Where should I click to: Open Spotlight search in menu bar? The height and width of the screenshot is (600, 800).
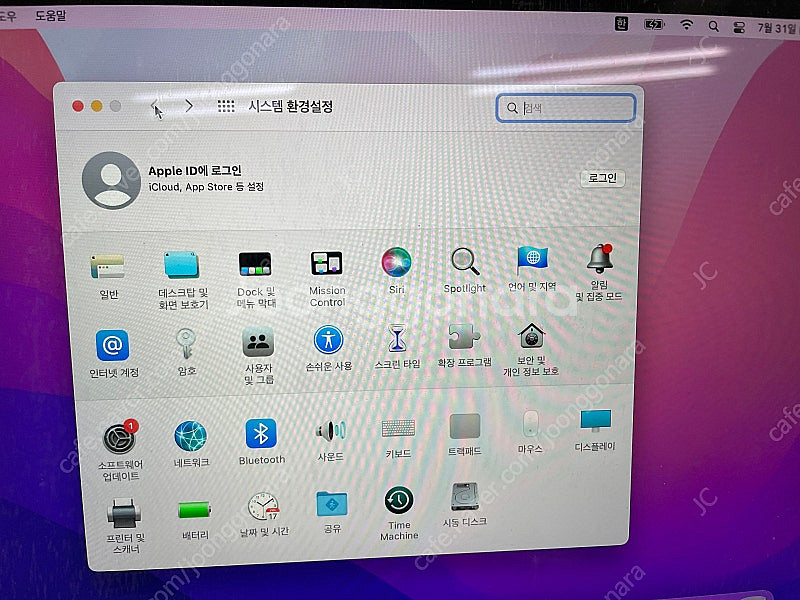pos(714,26)
